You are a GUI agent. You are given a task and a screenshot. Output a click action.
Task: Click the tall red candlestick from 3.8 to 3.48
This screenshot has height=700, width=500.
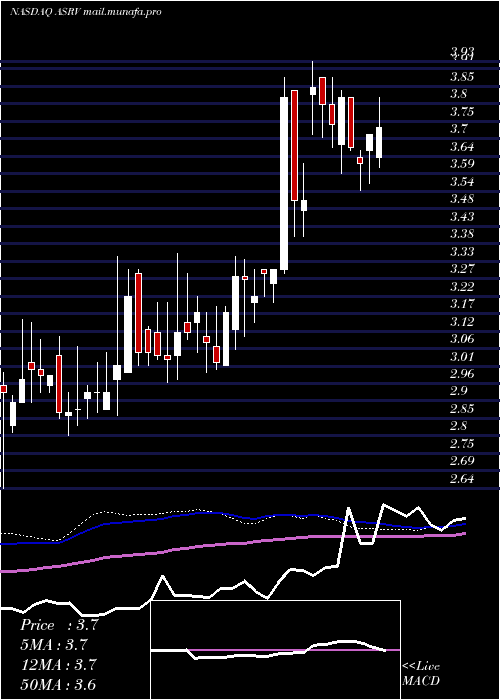[x=295, y=146]
